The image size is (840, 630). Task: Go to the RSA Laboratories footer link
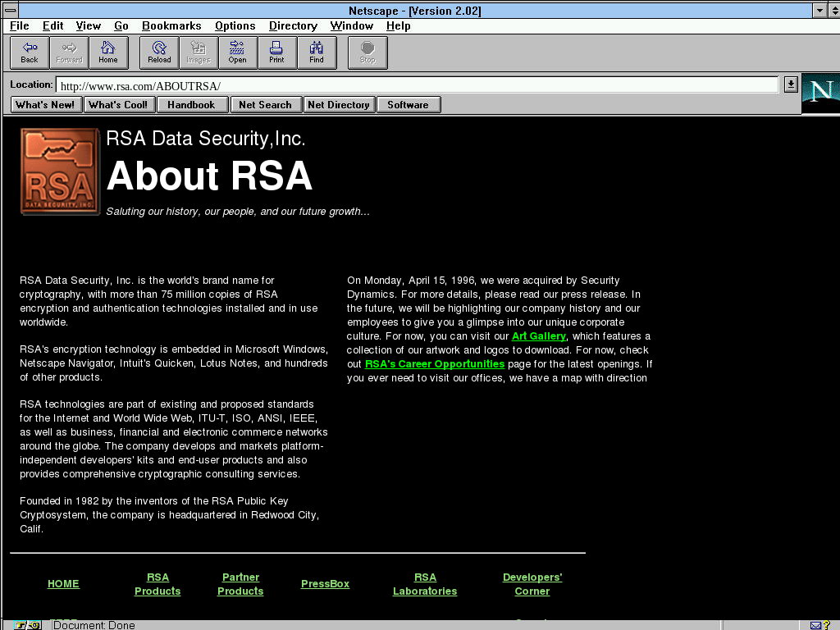pyautogui.click(x=425, y=584)
